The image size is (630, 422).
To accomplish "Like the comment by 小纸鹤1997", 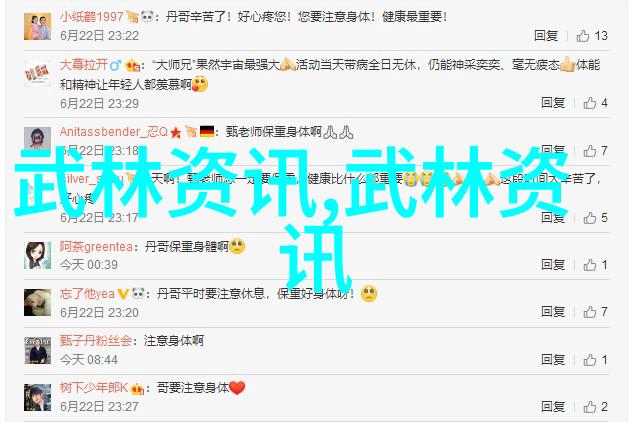I will 592,36.
